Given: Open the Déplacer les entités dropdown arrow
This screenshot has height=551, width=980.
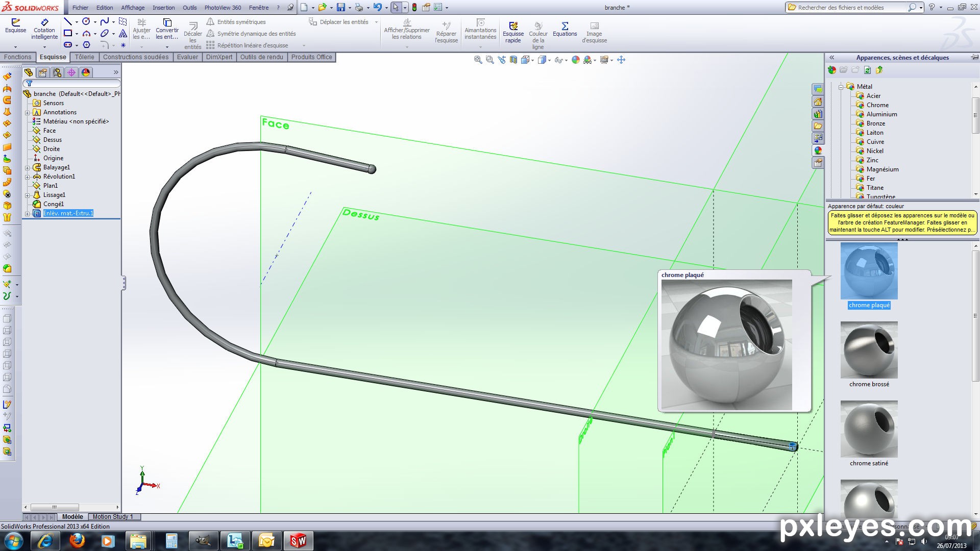Looking at the screenshot, I should (376, 22).
